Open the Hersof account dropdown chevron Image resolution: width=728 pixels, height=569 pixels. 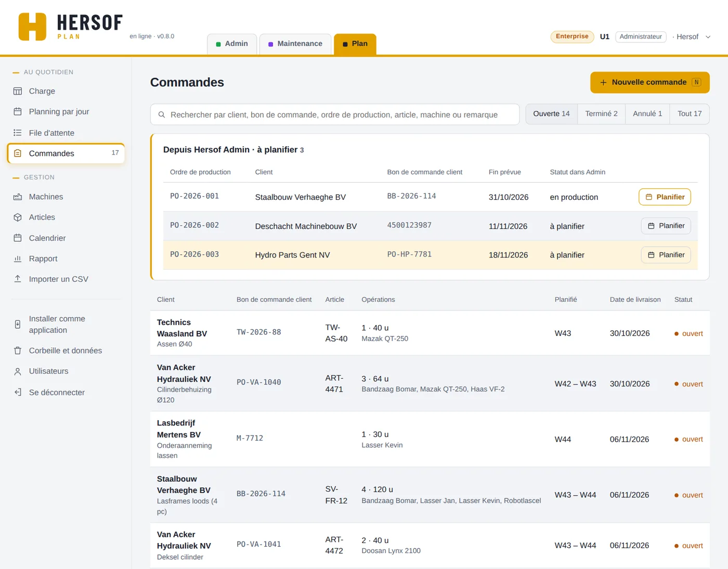coord(708,37)
